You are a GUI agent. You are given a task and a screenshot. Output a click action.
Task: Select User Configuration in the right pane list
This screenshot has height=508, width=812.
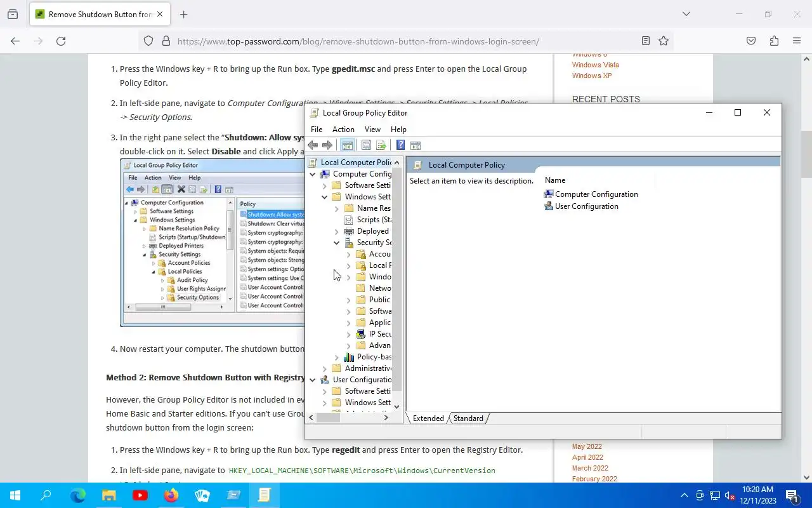click(581, 206)
